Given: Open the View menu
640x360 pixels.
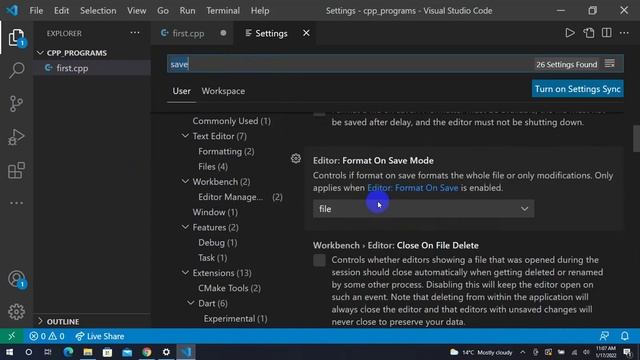Looking at the screenshot, I should pyautogui.click(x=136, y=11).
